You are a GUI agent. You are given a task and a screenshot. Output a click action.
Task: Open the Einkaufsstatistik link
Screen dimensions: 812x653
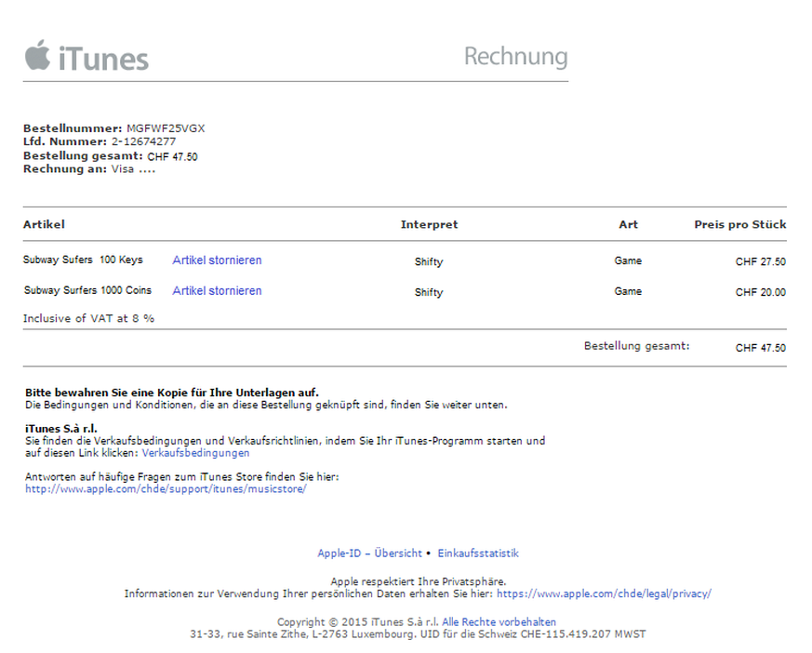[x=478, y=553]
